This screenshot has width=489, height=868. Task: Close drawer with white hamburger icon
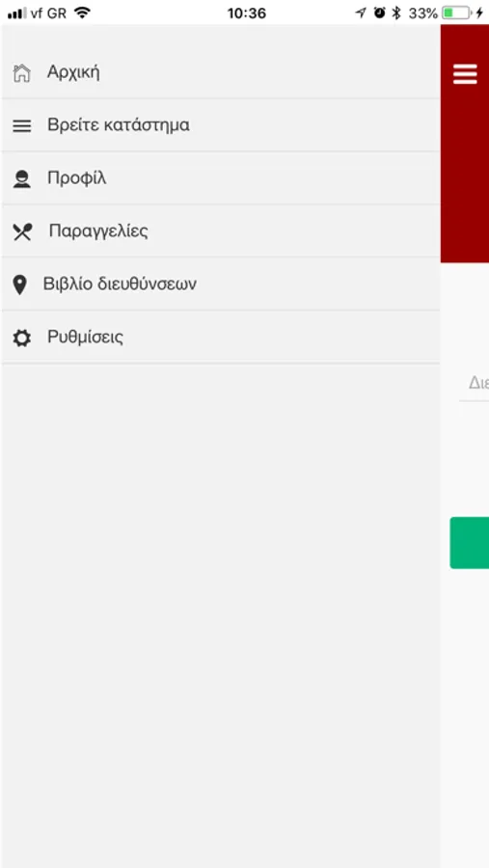465,74
